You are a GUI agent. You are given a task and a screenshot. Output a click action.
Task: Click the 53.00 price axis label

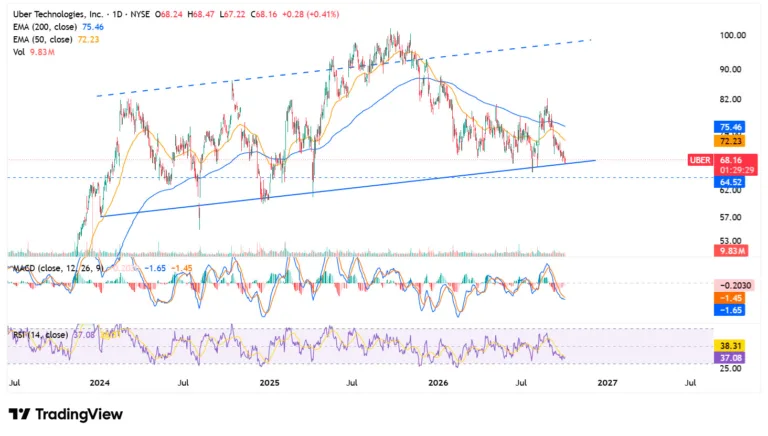click(730, 241)
